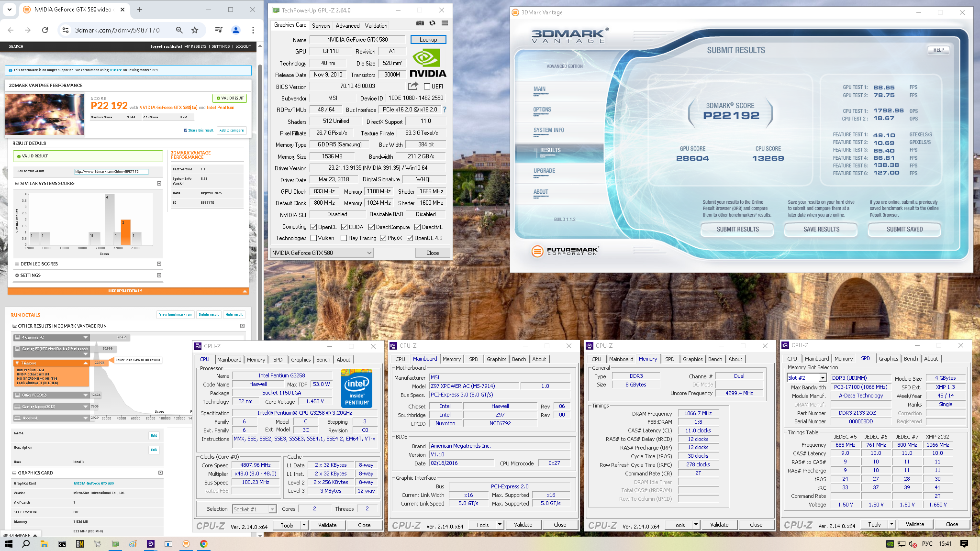Toggle the OpenGL 4.6 checkbox

[x=410, y=238]
